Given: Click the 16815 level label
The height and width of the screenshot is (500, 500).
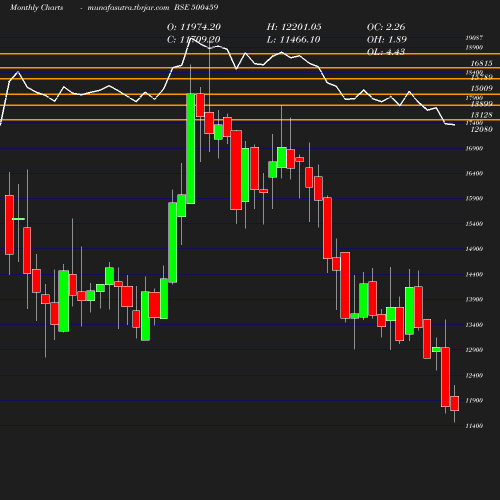Looking at the screenshot, I should pyautogui.click(x=481, y=63).
